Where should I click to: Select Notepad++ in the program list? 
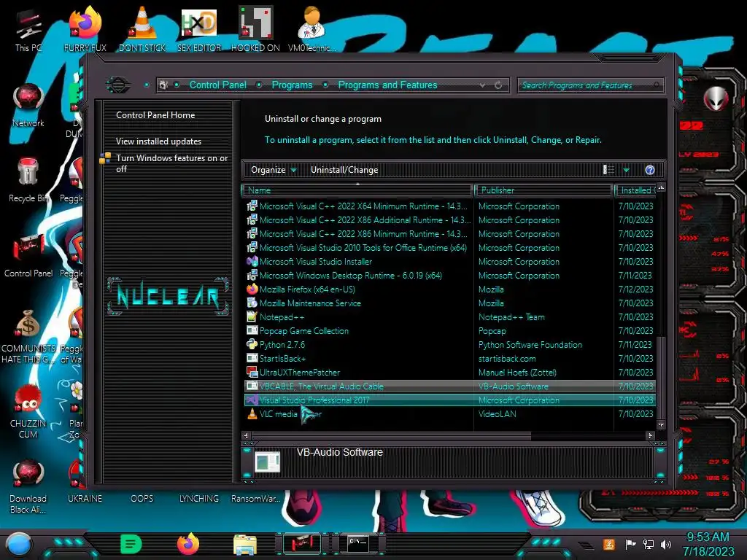click(449, 316)
